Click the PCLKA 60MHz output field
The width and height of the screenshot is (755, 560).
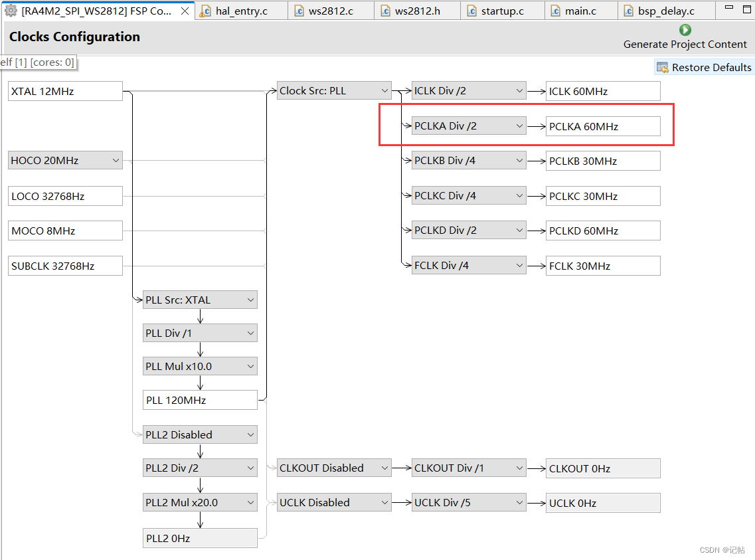603,126
